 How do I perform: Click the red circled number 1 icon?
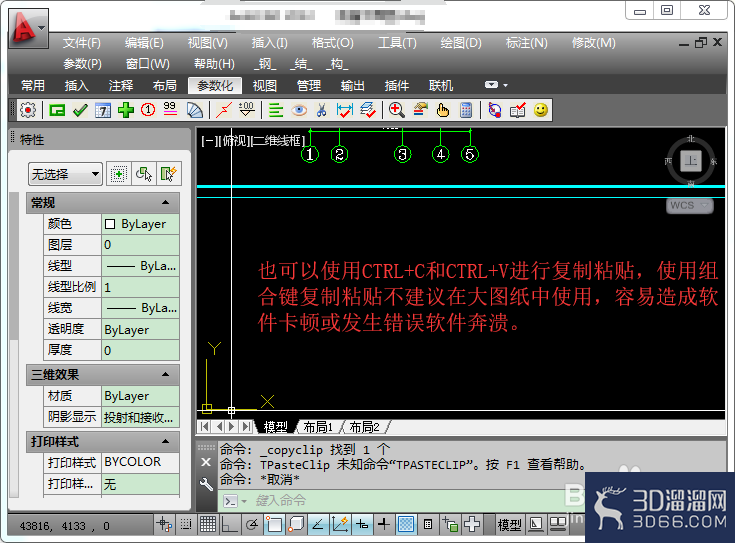coord(148,110)
